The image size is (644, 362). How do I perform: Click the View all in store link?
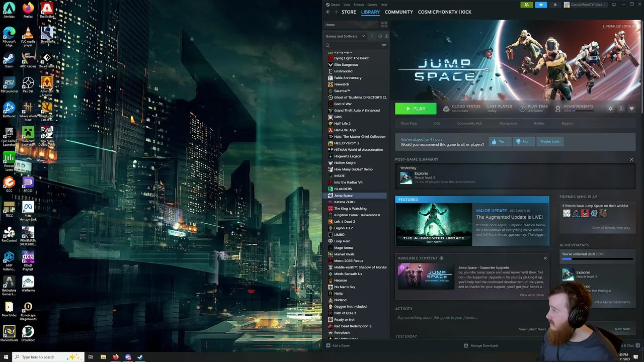pos(531,295)
